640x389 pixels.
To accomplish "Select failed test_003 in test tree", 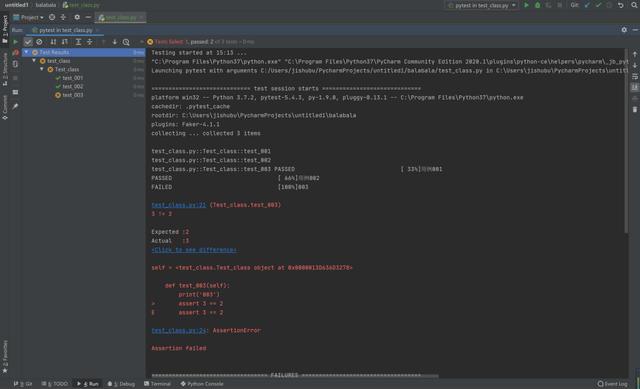I will [x=72, y=95].
